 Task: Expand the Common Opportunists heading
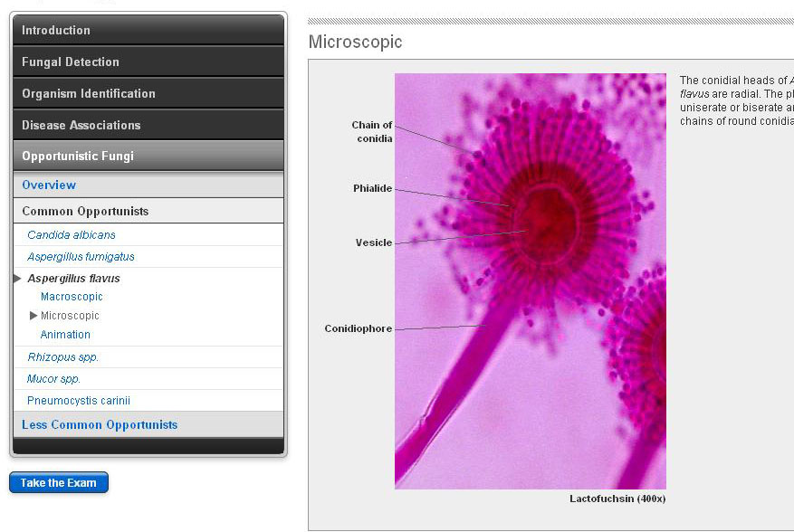(x=85, y=212)
